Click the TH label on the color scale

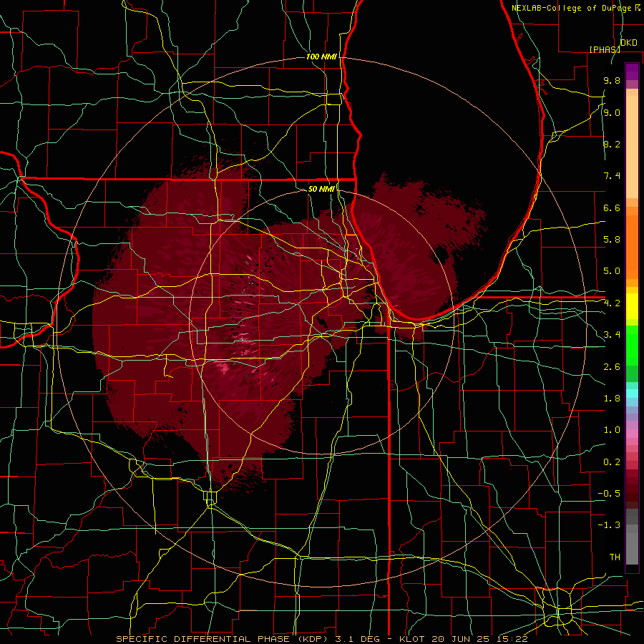(615, 557)
